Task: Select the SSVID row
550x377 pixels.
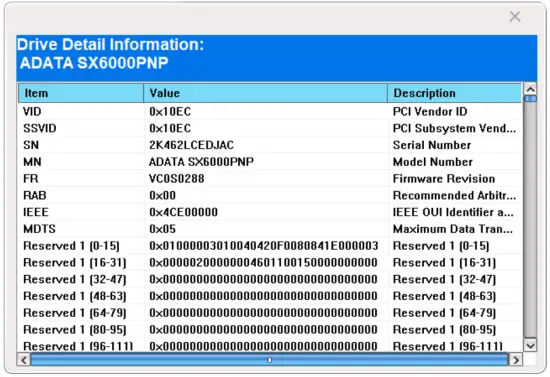Action: (270, 128)
